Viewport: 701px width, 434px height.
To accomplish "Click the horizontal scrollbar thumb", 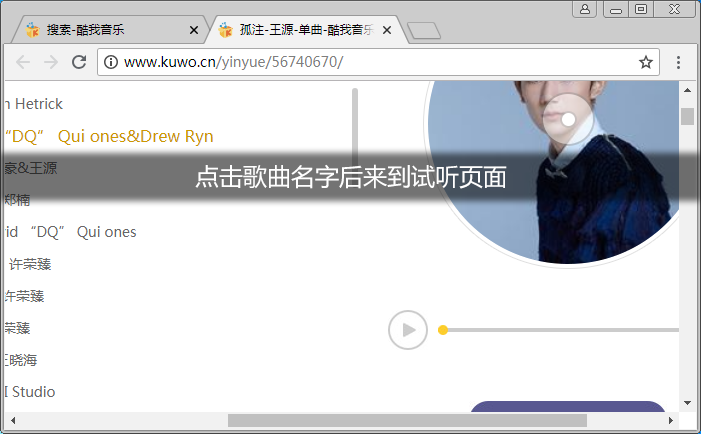I will [407, 420].
